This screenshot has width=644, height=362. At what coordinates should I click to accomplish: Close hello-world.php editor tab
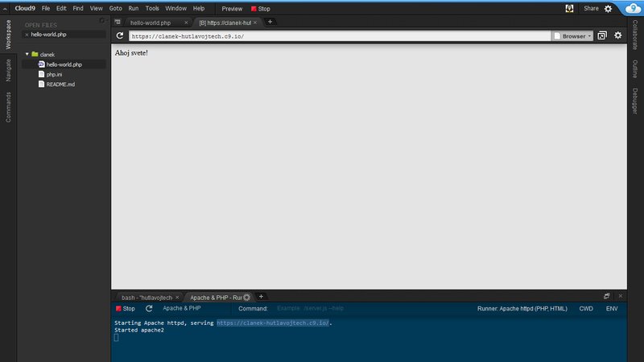186,23
